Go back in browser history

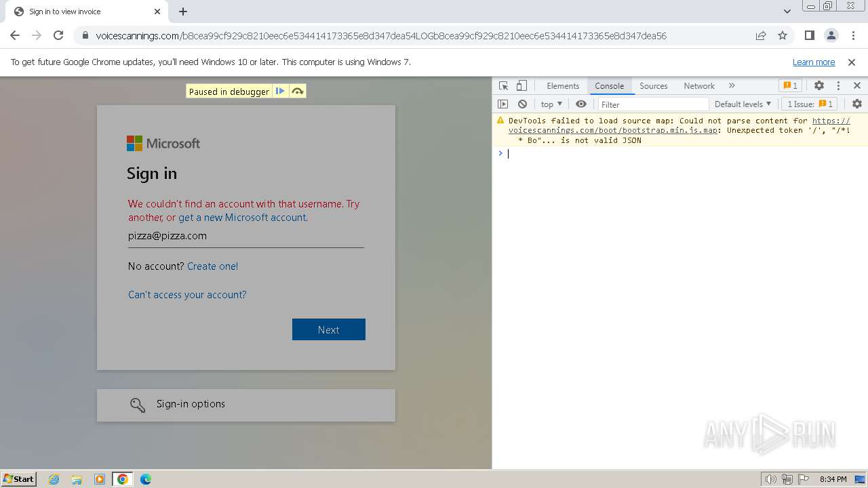click(15, 35)
